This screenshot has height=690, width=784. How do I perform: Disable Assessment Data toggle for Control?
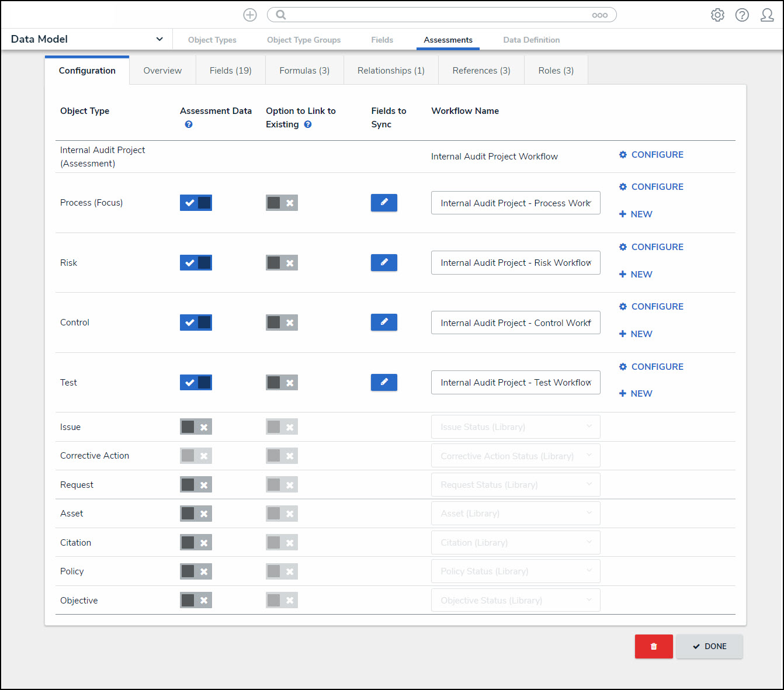click(x=196, y=323)
